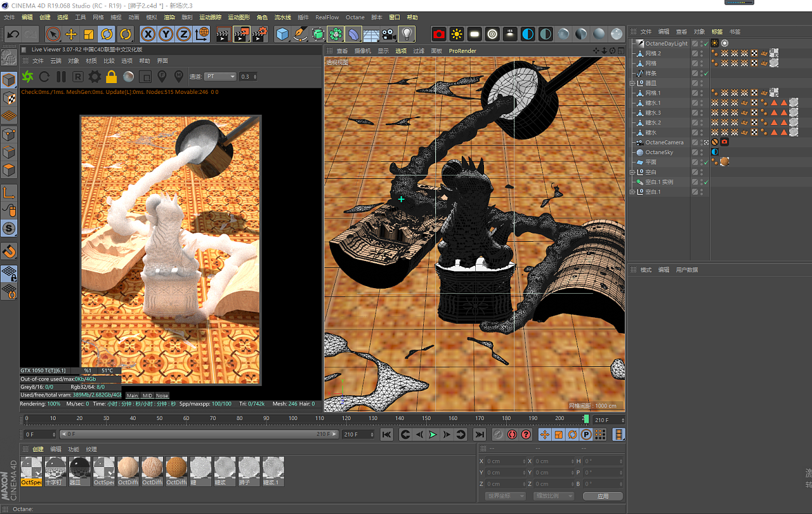Image resolution: width=812 pixels, height=514 pixels.
Task: Click the red Octane camera icon
Action: [x=439, y=34]
